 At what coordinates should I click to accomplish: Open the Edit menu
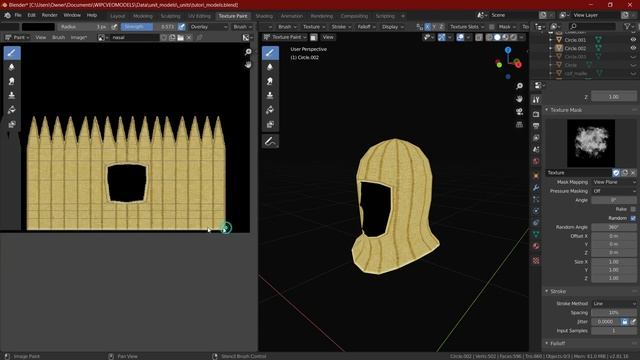[31, 15]
